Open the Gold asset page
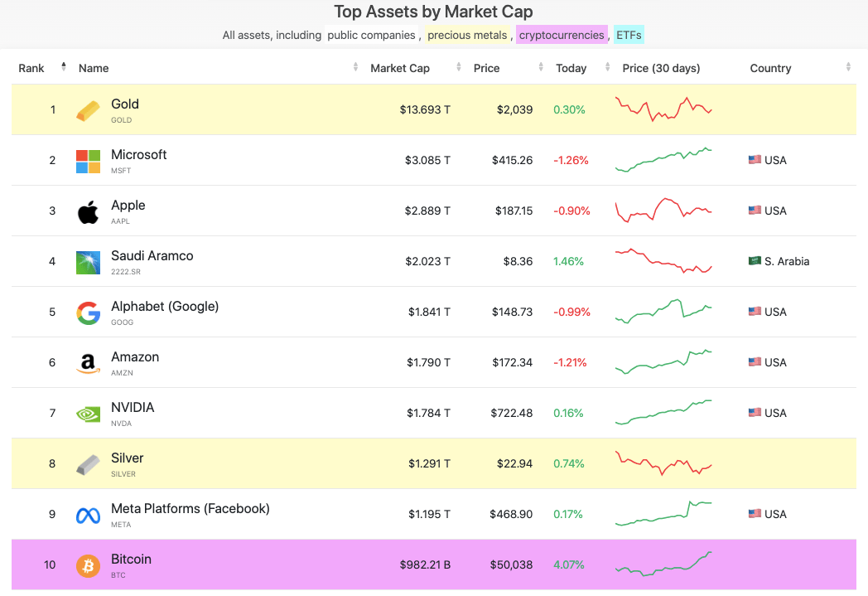Viewport: 868px width, 596px height. [125, 104]
